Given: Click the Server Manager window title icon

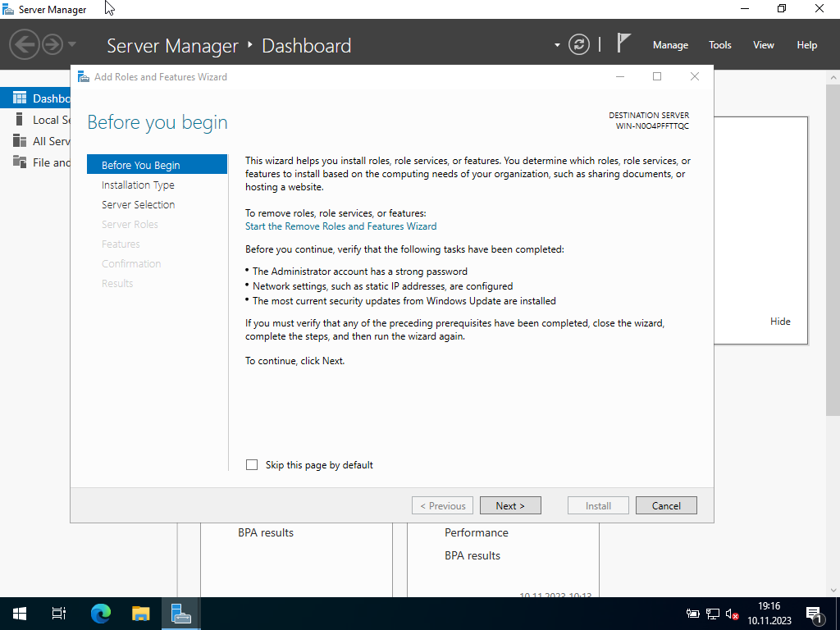Looking at the screenshot, I should point(8,9).
